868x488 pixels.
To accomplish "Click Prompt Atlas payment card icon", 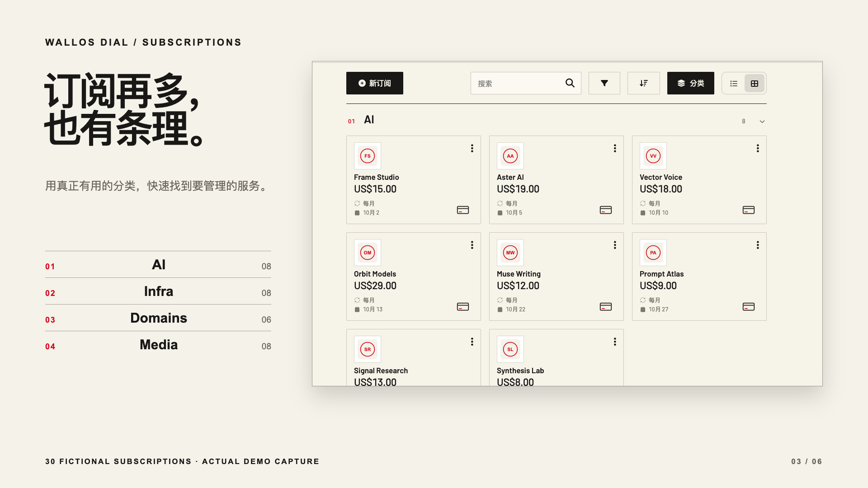I will tap(749, 307).
